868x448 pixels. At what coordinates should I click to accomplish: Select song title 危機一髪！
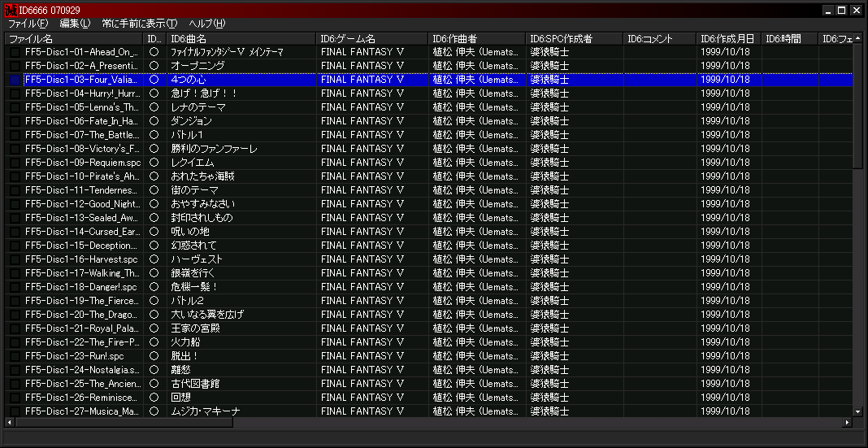pos(194,287)
